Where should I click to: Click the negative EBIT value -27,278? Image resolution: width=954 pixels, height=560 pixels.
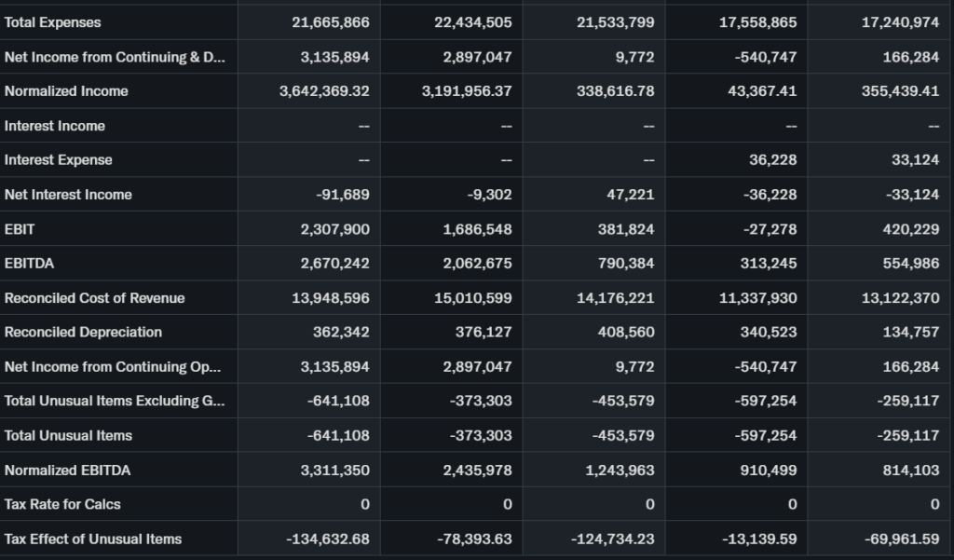coord(771,229)
